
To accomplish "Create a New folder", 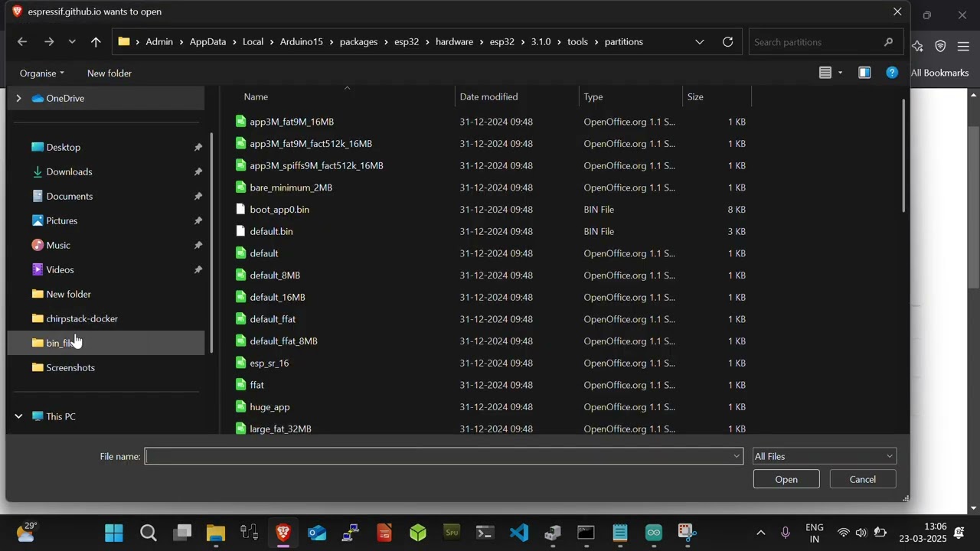I will click(109, 73).
